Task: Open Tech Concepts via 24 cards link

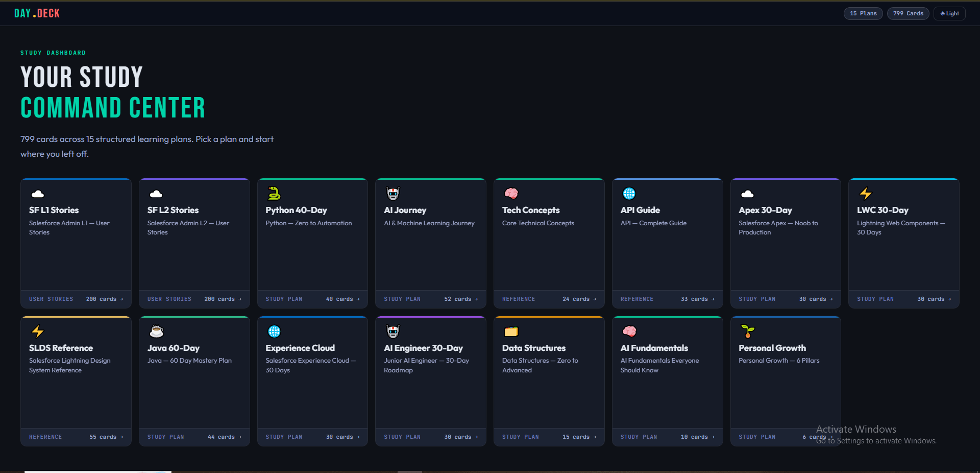Action: click(x=579, y=299)
